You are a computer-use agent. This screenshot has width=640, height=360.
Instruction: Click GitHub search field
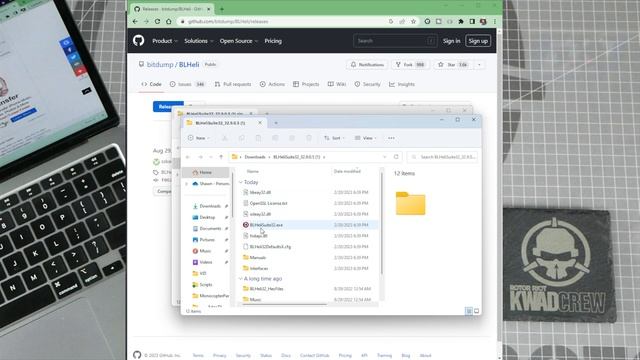coord(395,41)
